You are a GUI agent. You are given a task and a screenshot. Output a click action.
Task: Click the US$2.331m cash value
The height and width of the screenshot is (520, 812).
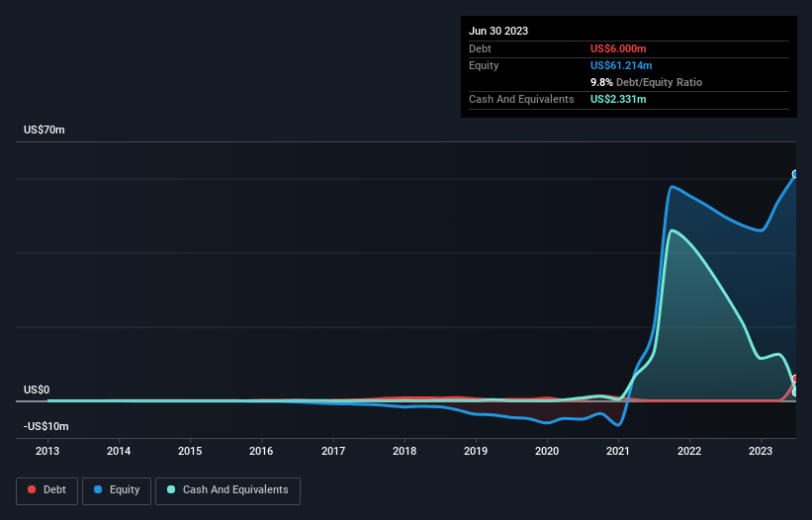[x=618, y=99]
